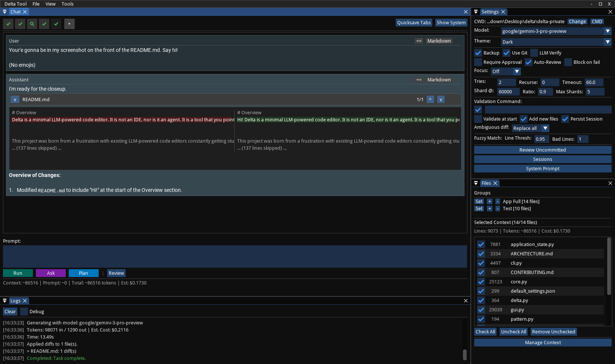Open a terminal with the CMD icon

(x=597, y=21)
